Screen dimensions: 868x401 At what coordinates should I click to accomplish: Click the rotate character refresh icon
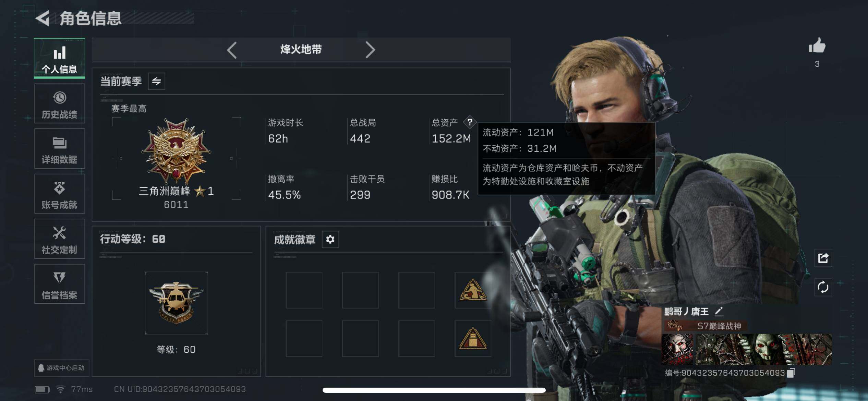coord(823,287)
